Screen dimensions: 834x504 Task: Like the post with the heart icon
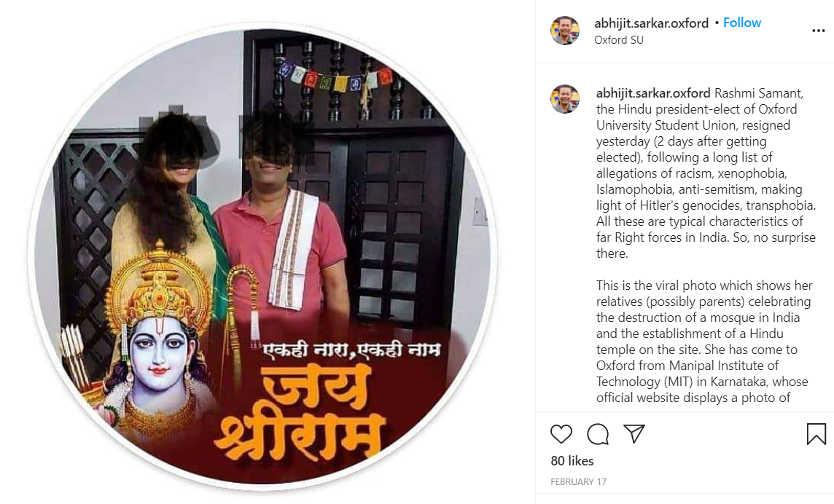(561, 434)
